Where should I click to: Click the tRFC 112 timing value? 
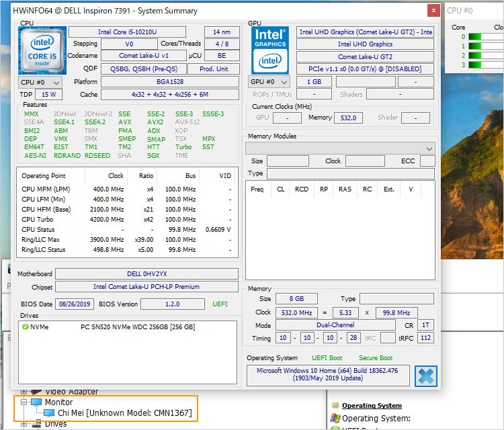click(425, 338)
